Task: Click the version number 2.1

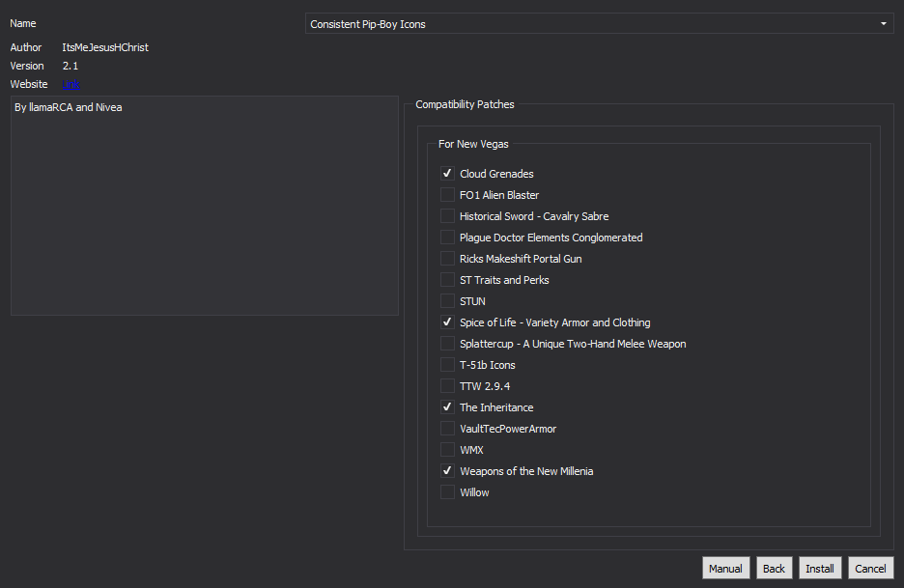Action: coord(71,66)
